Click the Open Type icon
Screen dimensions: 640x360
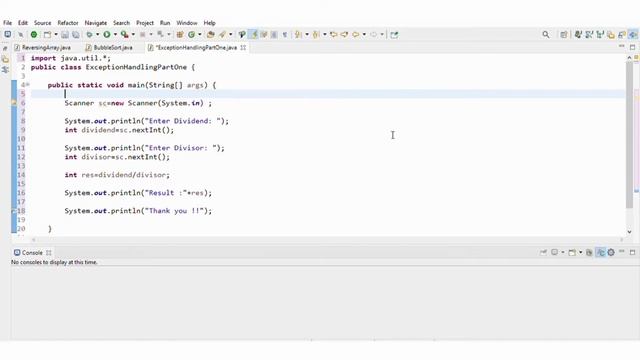pyautogui.click(x=211, y=35)
